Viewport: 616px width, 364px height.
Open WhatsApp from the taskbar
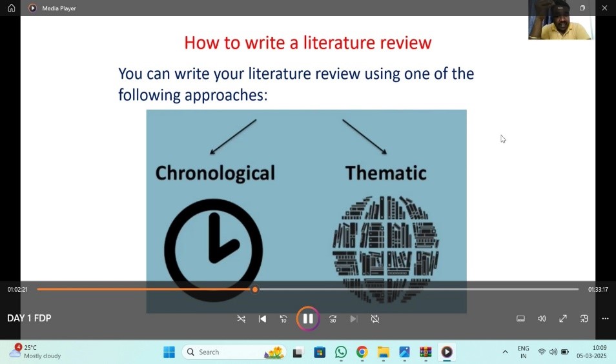(x=340, y=352)
